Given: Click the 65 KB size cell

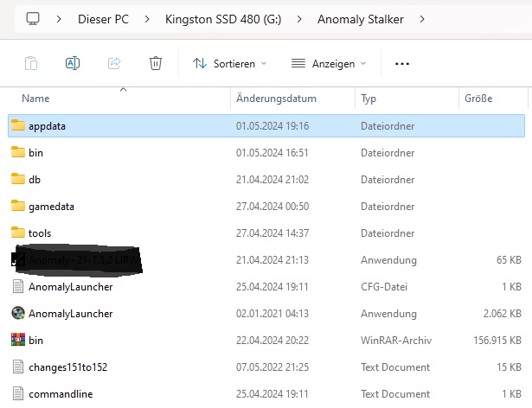Looking at the screenshot, I should [509, 260].
